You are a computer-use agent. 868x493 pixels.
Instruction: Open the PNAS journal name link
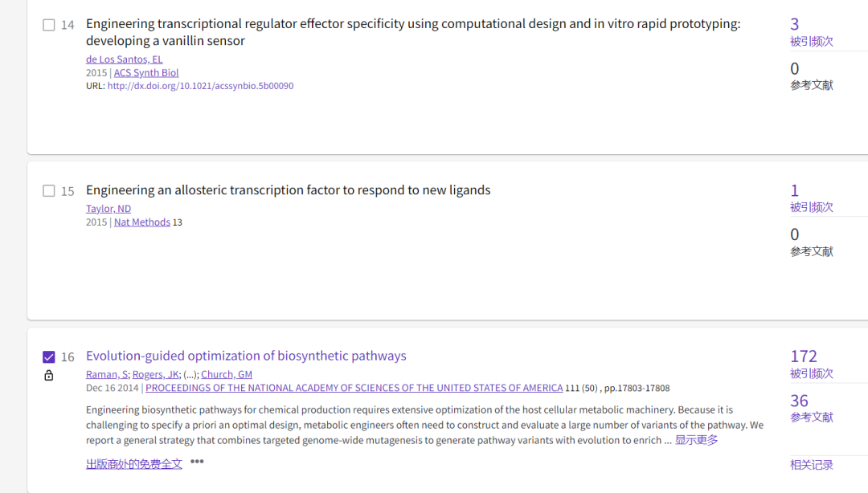click(354, 388)
